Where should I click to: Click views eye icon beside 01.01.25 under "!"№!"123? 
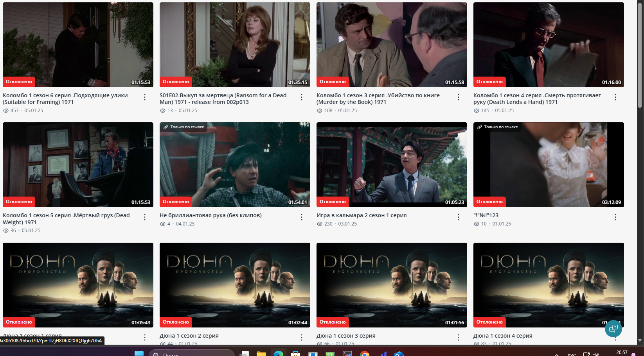click(477, 224)
